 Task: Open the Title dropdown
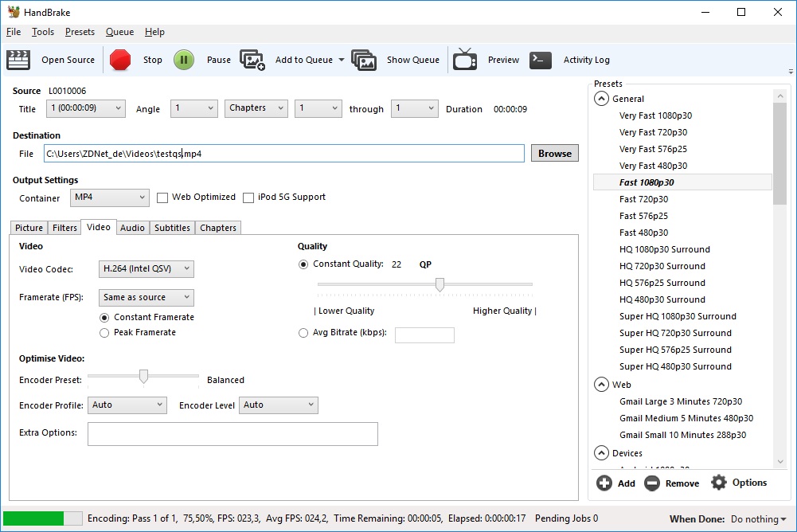coord(86,108)
